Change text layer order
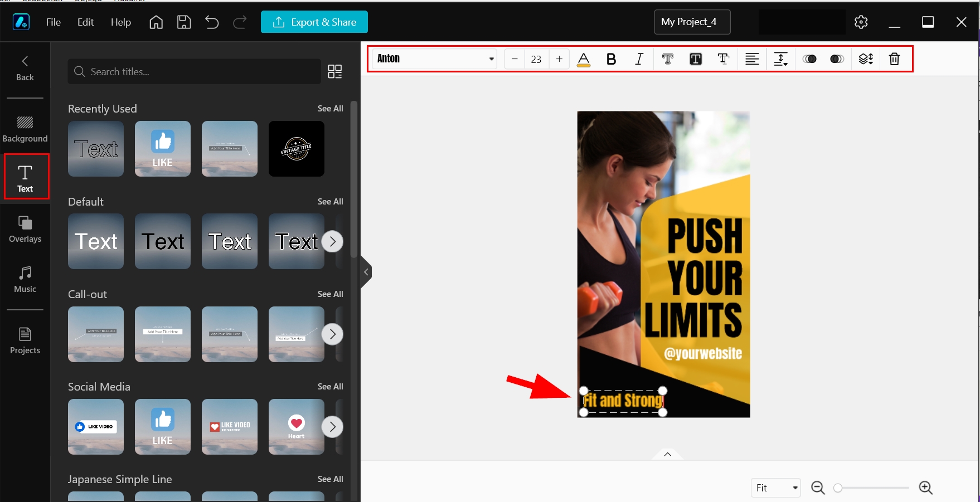Screen dimensions: 980x502 tap(866, 59)
